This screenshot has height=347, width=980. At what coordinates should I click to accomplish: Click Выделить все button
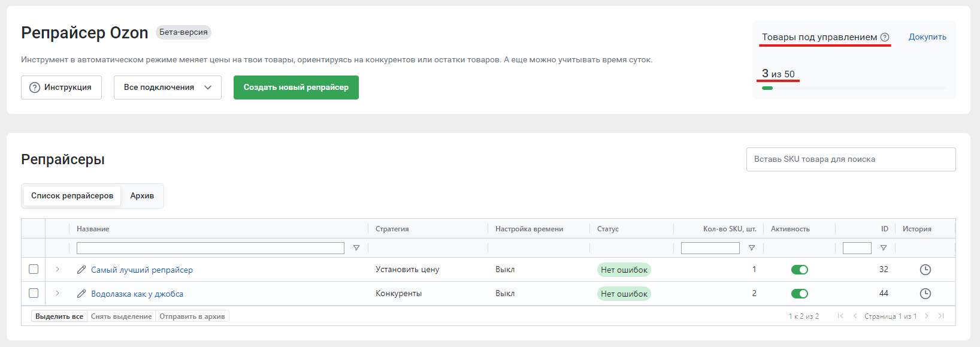click(x=59, y=316)
